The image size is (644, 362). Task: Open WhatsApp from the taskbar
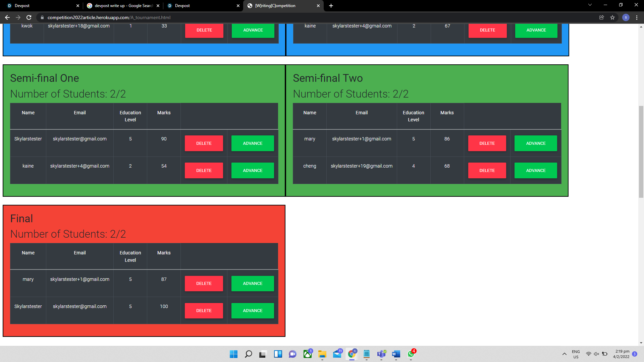[411, 354]
